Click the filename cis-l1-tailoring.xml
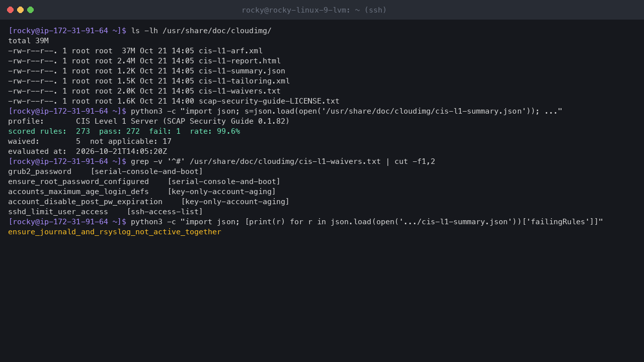 pyautogui.click(x=244, y=81)
